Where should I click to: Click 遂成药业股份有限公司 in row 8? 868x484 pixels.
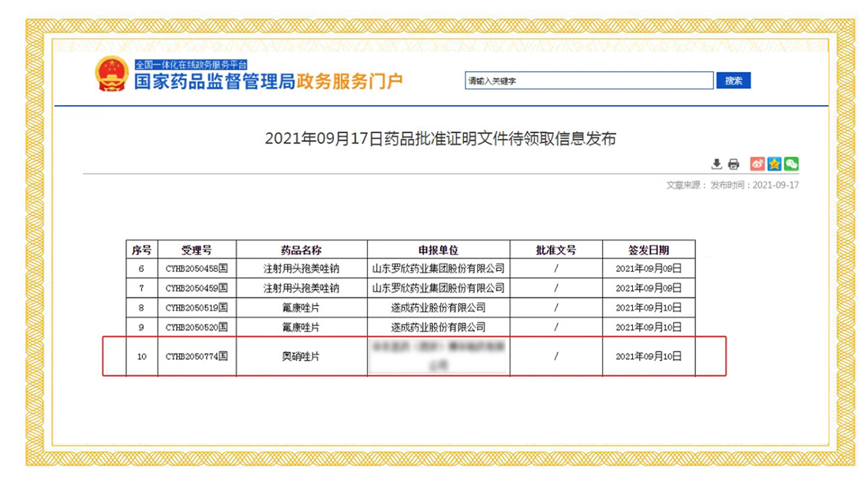click(438, 307)
